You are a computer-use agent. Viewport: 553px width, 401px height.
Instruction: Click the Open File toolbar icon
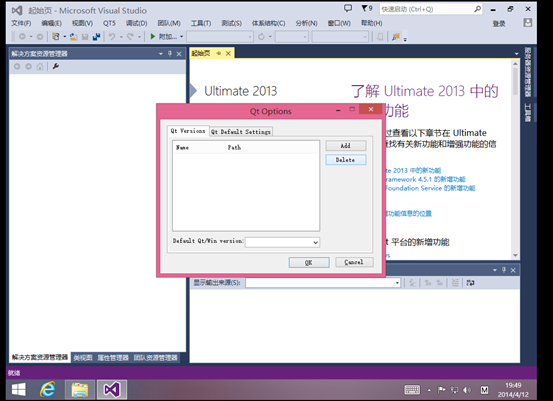click(x=74, y=36)
